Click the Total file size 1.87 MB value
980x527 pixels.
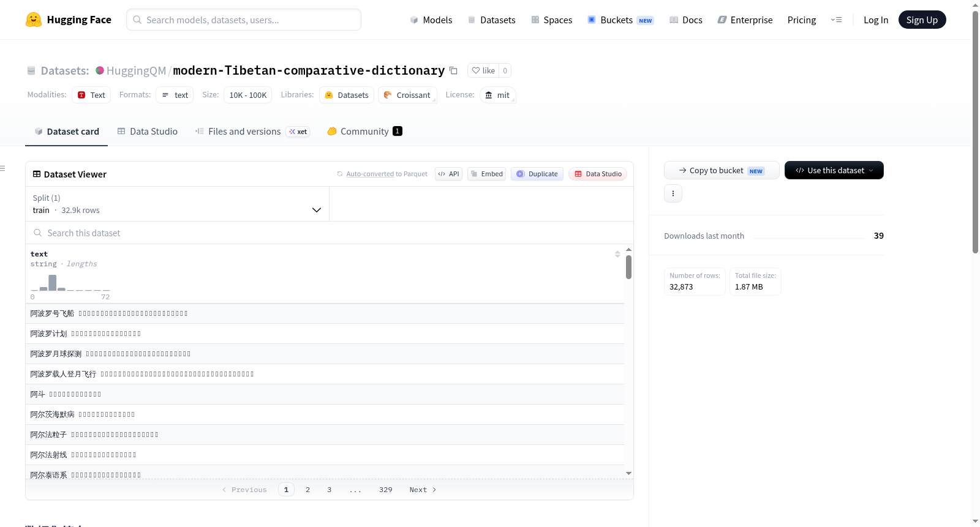(x=748, y=287)
